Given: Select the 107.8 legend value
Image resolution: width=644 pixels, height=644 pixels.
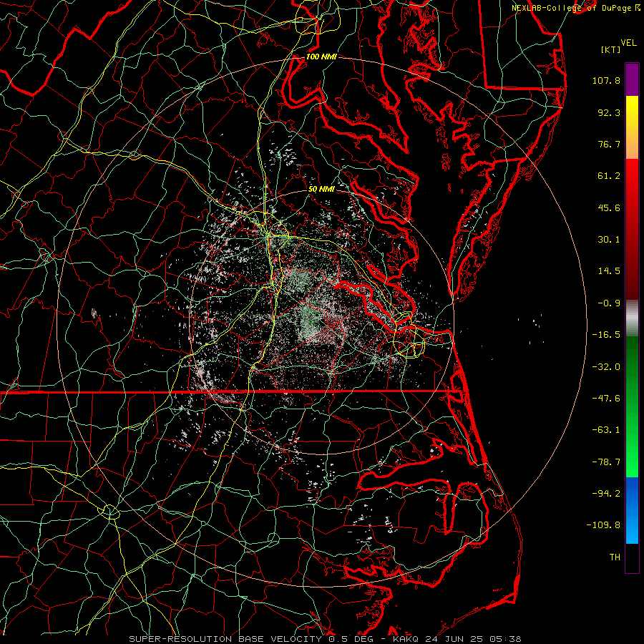Looking at the screenshot, I should pyautogui.click(x=606, y=80).
